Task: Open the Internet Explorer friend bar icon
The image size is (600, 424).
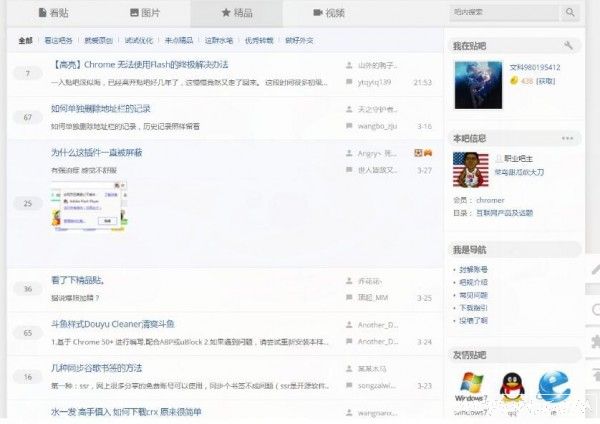Action: (553, 387)
